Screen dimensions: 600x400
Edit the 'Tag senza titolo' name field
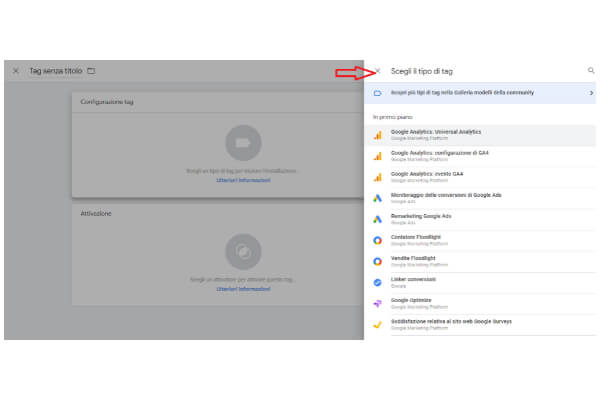pyautogui.click(x=56, y=71)
